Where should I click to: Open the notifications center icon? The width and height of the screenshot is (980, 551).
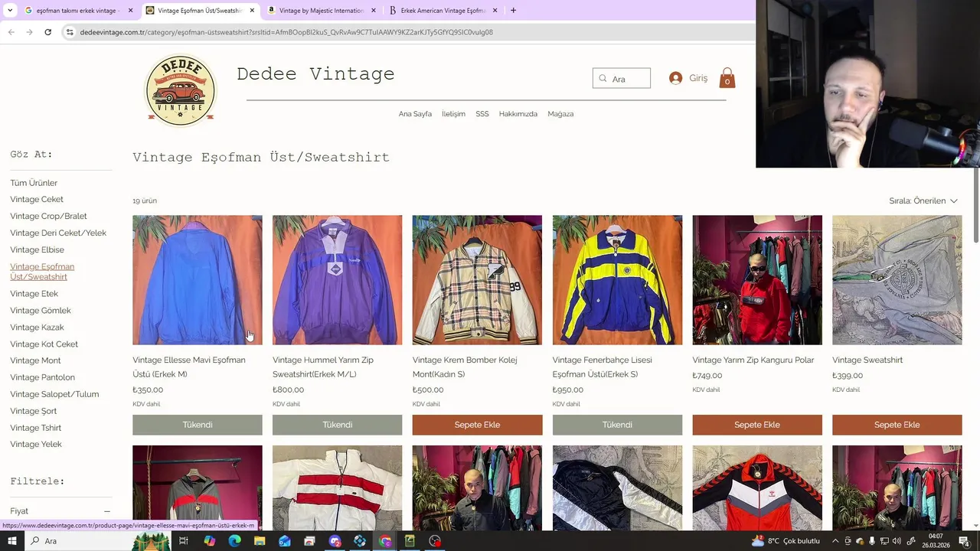pyautogui.click(x=964, y=541)
